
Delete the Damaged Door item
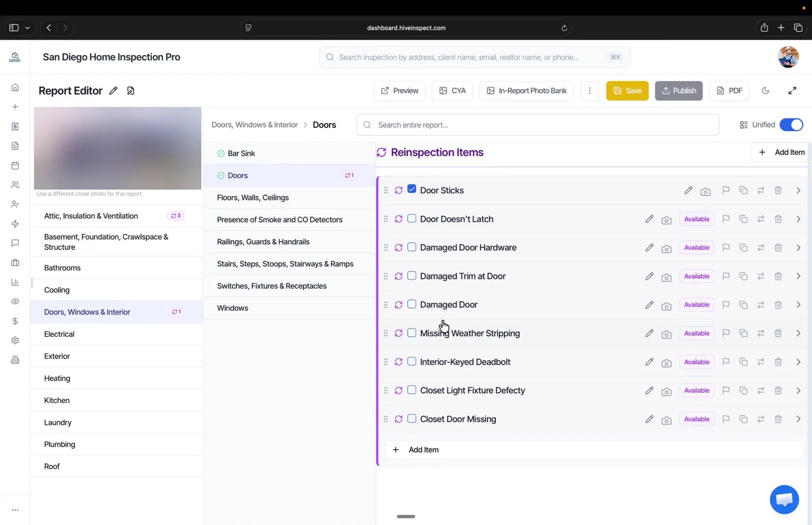[778, 305]
